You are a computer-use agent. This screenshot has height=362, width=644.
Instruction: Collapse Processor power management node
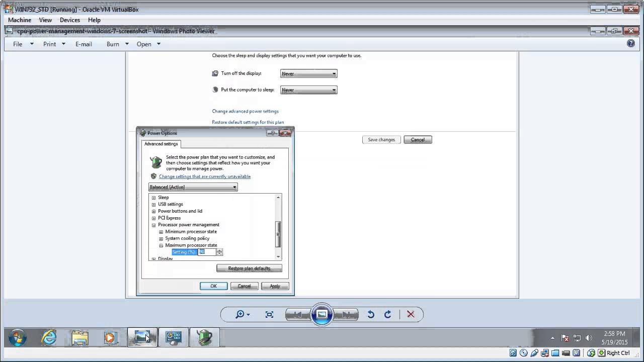pos(154,225)
